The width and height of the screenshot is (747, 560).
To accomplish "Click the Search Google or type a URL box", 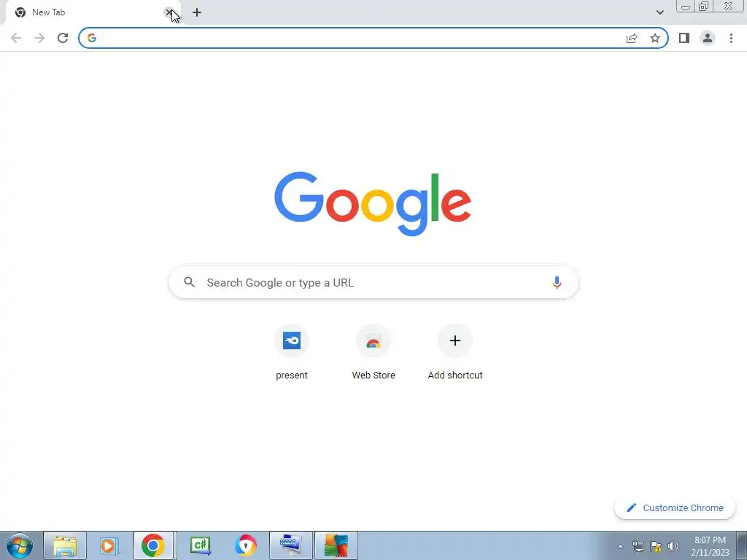I will (373, 282).
